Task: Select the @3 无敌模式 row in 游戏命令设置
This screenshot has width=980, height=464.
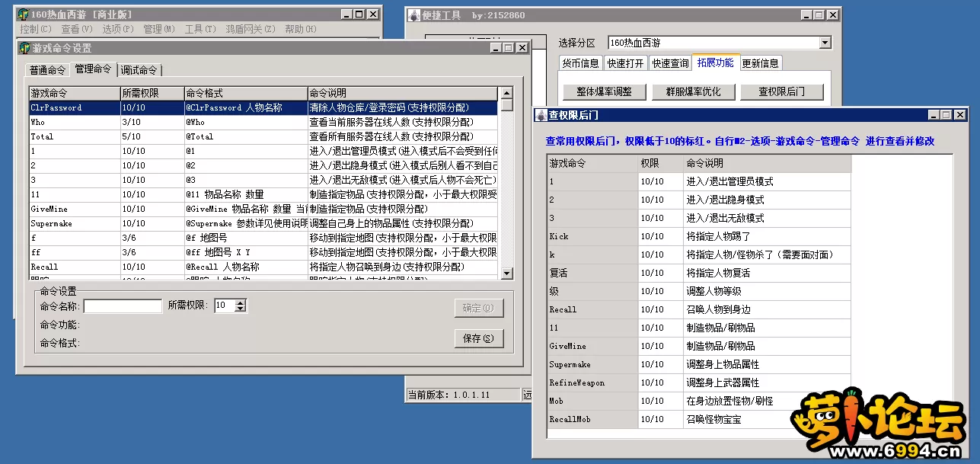Action: (264, 180)
